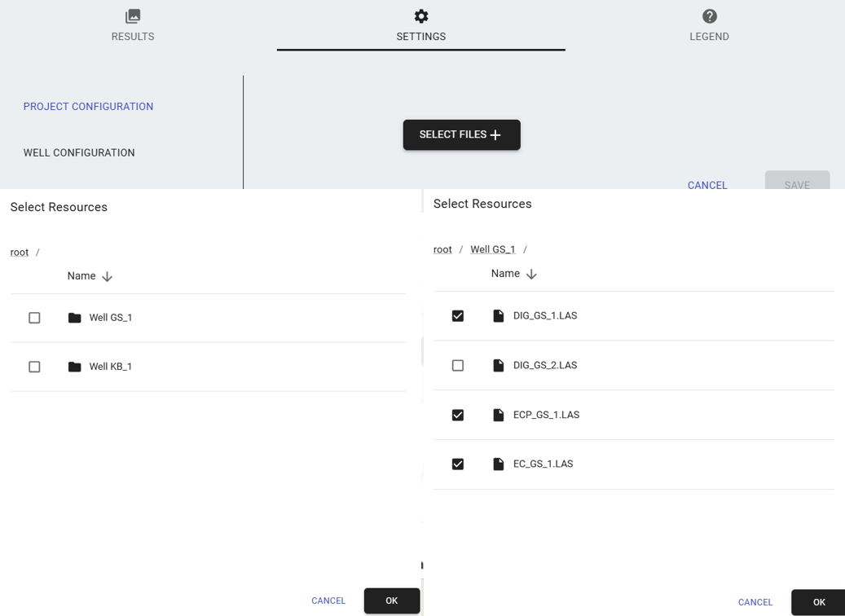This screenshot has width=845, height=616.
Task: Click the Results image icon
Action: (133, 16)
